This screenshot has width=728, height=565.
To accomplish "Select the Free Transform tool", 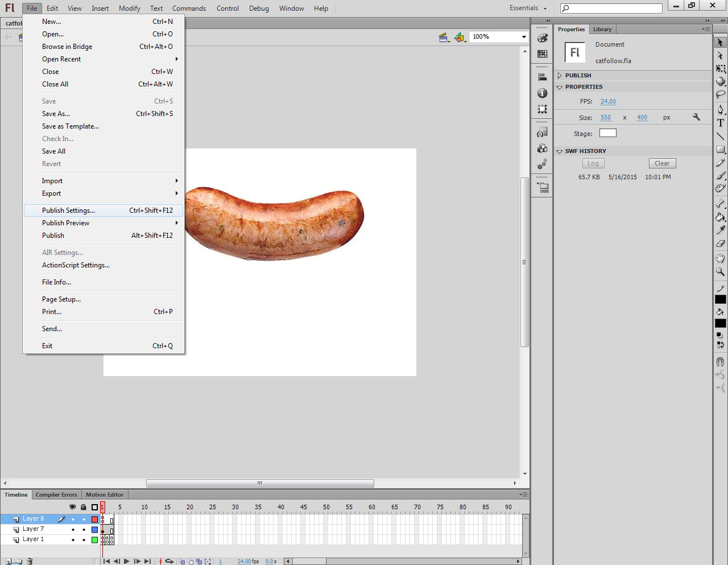I will tap(720, 68).
